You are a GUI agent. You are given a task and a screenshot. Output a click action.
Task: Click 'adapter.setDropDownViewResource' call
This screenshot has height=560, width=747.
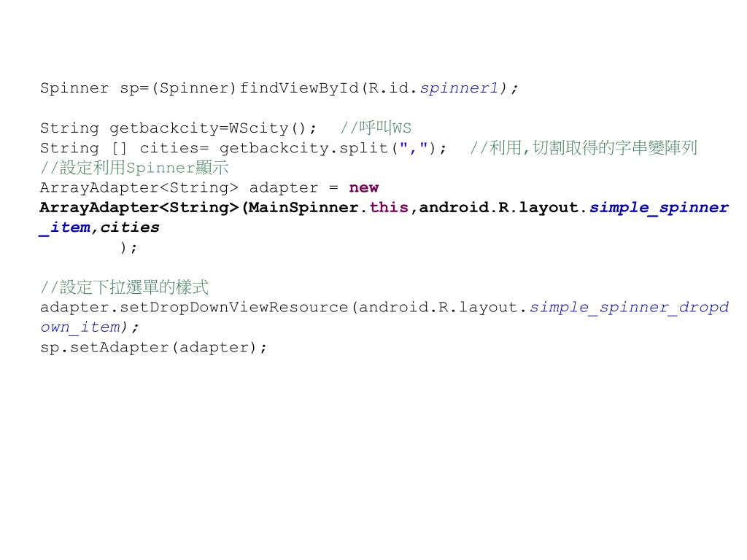coord(194,308)
